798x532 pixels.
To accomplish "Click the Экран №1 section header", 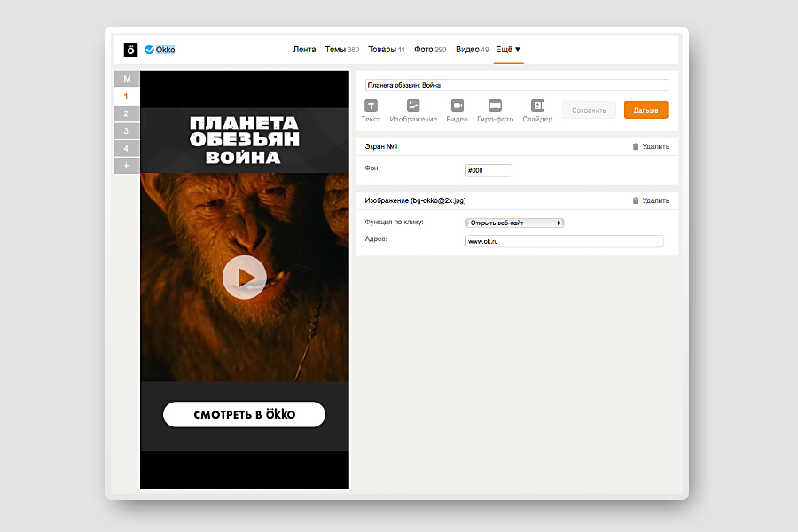I will pyautogui.click(x=381, y=146).
